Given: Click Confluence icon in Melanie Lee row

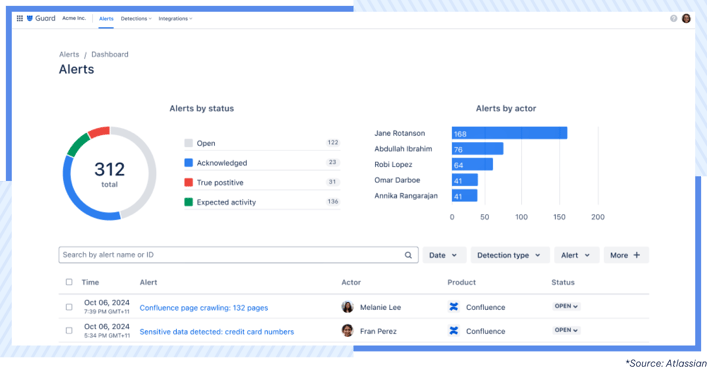Looking at the screenshot, I should point(454,307).
